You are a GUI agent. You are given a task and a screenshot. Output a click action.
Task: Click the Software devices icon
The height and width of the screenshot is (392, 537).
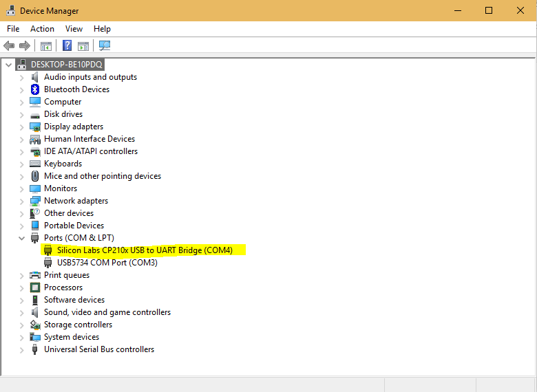[x=35, y=300]
